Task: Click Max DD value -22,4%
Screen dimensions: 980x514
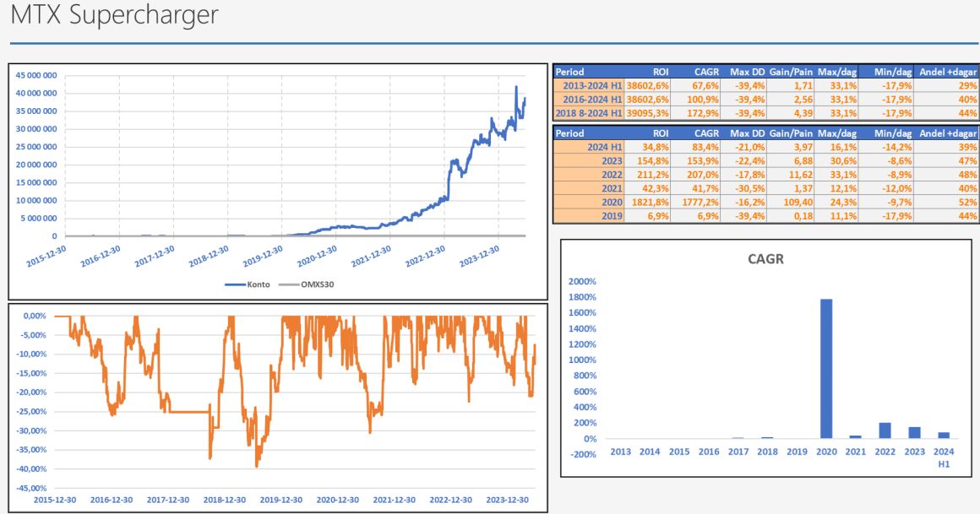Action: 750,160
